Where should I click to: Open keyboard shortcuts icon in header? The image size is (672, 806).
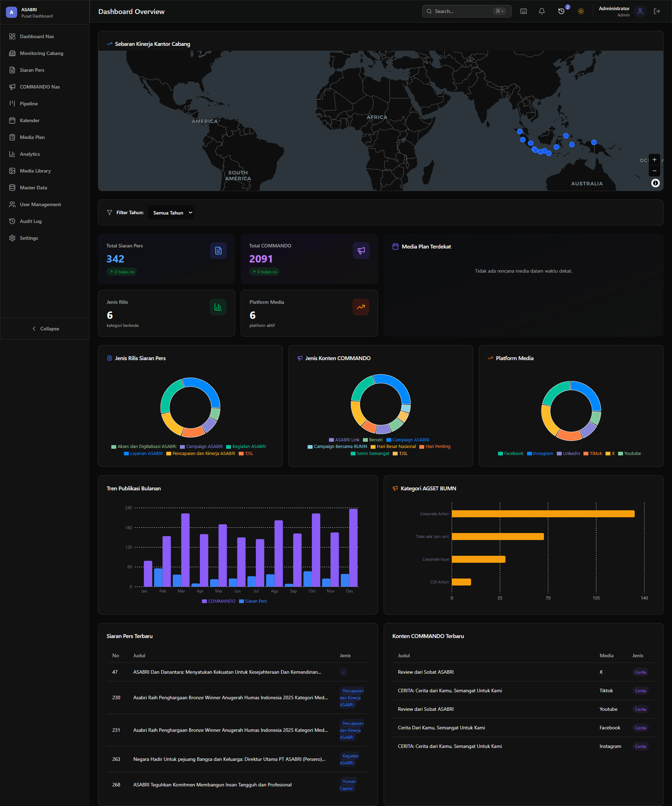(x=524, y=11)
